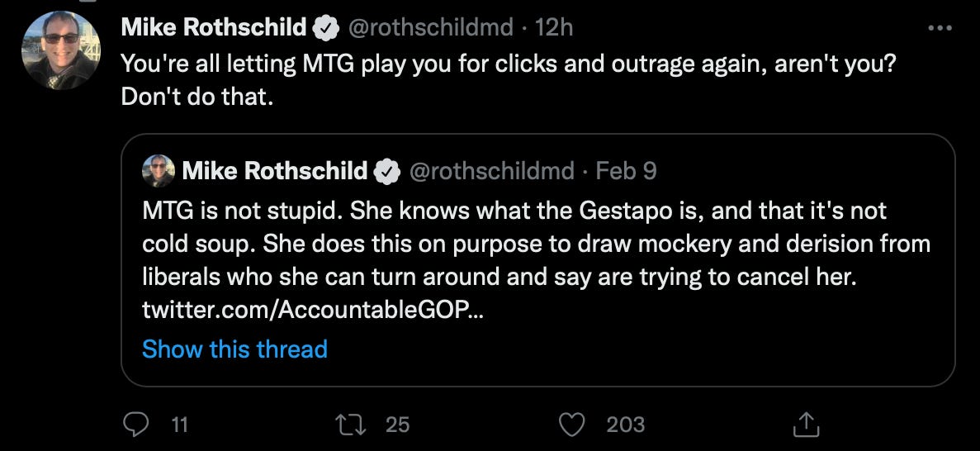
Task: Click verified badge in quoted tweet header
Action: coord(387,171)
